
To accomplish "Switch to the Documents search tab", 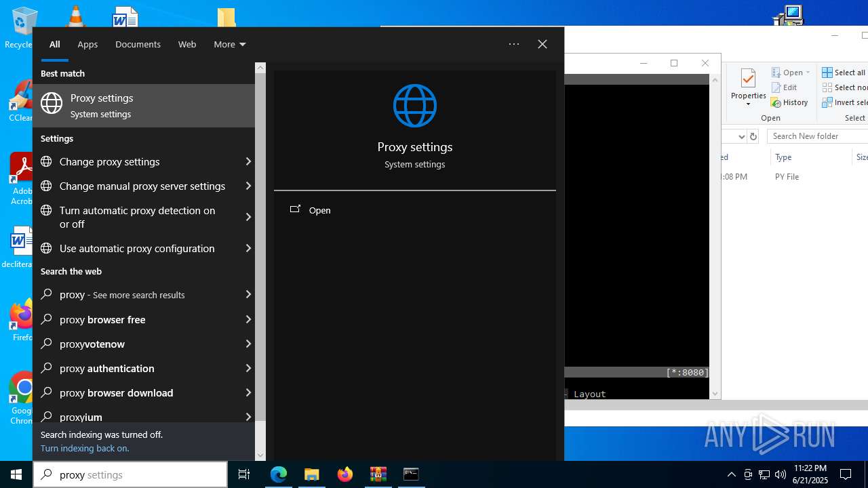I will 138,44.
